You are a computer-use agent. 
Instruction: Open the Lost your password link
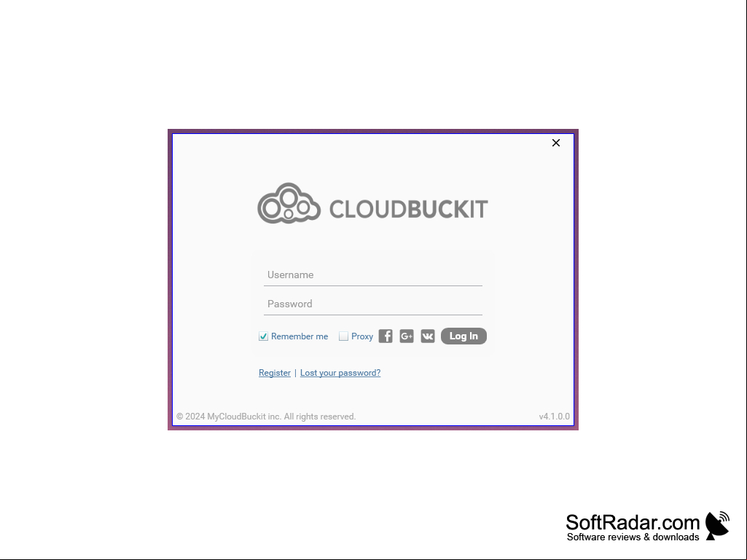point(340,373)
